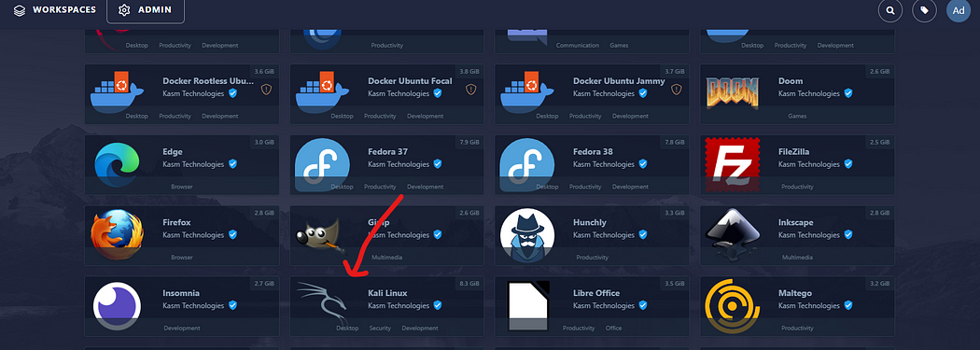Click the Office tag on Libre Office
980x350 pixels.
[x=614, y=329]
